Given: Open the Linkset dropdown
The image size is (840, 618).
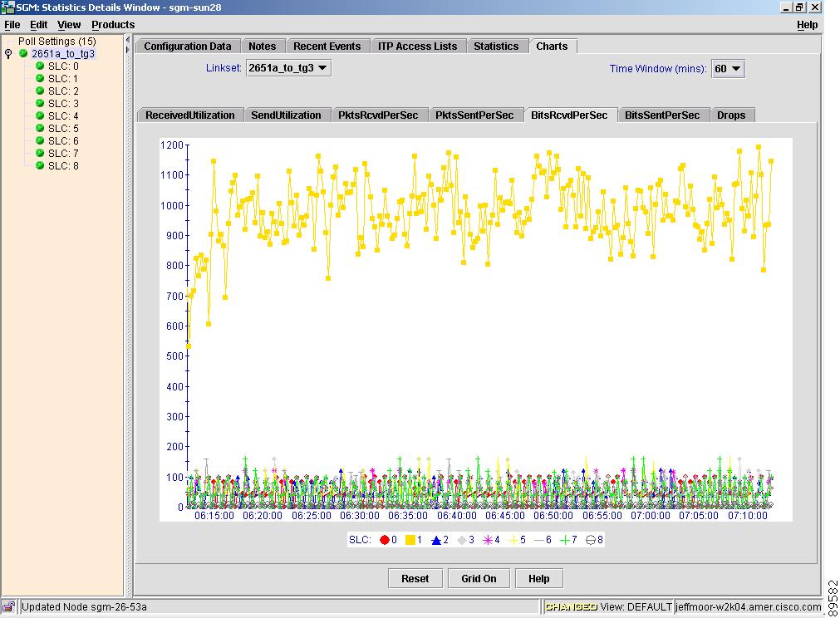Looking at the screenshot, I should tap(288, 68).
